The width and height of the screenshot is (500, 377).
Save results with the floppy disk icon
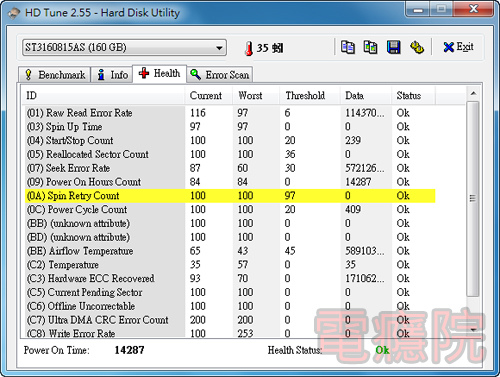[394, 47]
